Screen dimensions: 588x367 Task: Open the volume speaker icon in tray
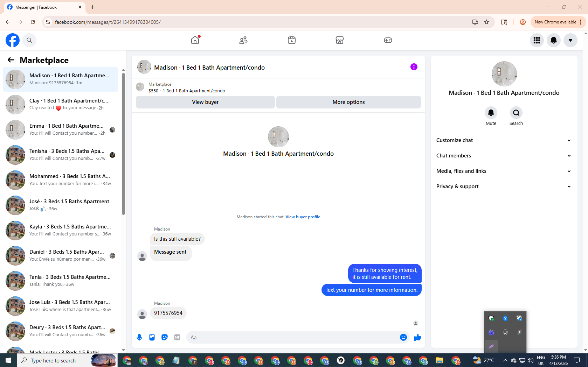click(x=531, y=360)
